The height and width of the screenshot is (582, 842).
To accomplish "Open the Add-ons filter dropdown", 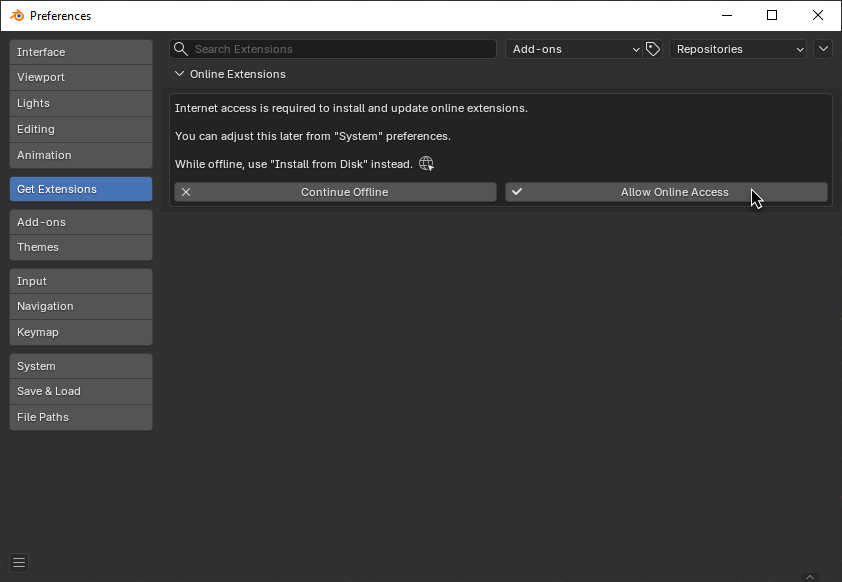I will coord(574,49).
